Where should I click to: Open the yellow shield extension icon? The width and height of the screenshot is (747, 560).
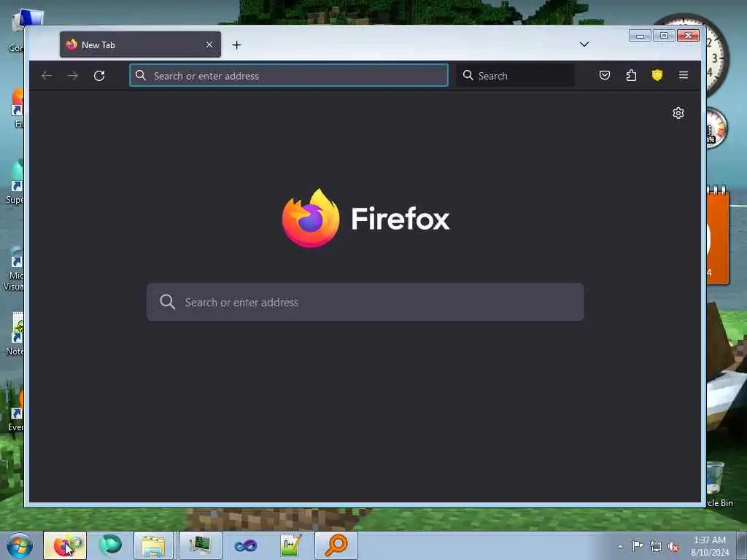click(657, 75)
